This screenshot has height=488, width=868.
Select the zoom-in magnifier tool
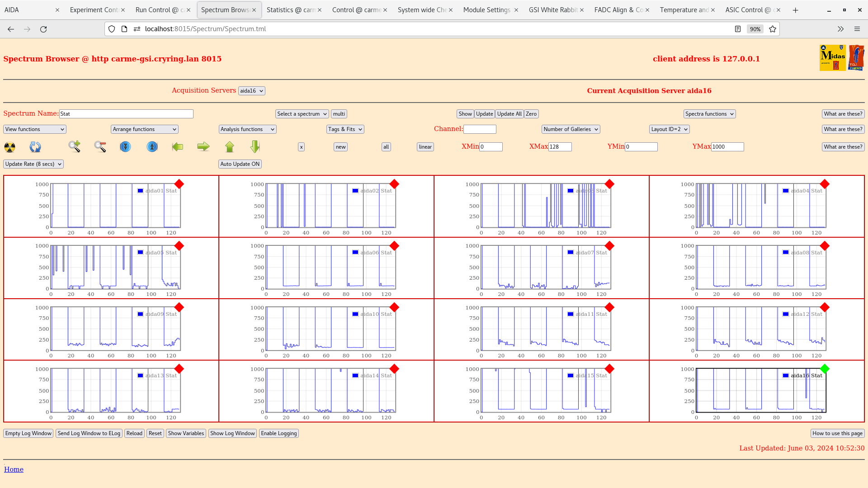pos(74,146)
